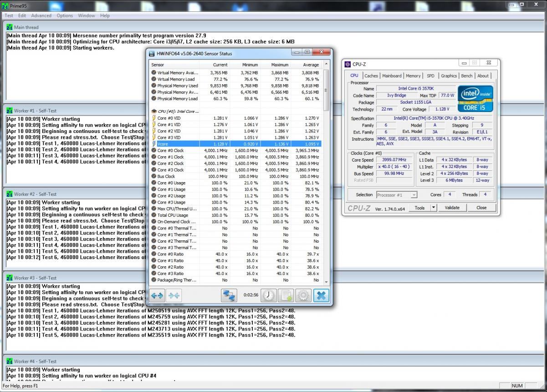Reset min/max values with the clock icon
547x392 pixels.
click(x=269, y=295)
